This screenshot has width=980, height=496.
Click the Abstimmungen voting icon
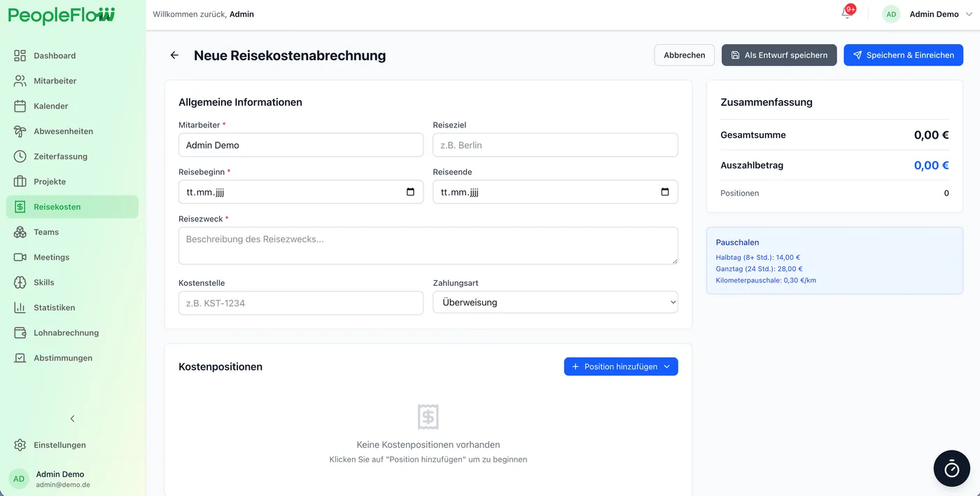click(20, 358)
